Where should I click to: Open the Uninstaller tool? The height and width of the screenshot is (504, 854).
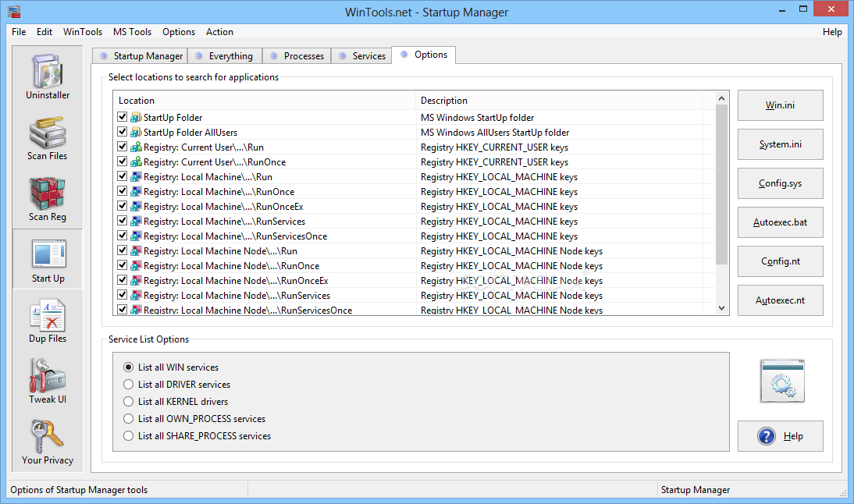[x=48, y=76]
